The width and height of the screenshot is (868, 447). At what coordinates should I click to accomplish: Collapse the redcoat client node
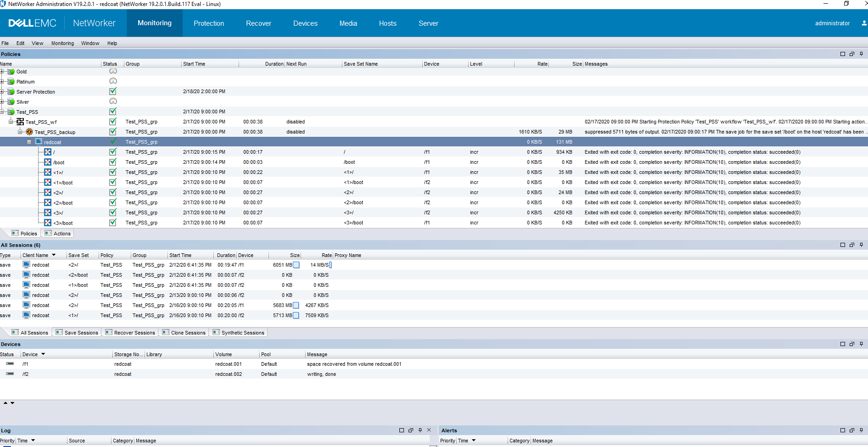coord(29,142)
